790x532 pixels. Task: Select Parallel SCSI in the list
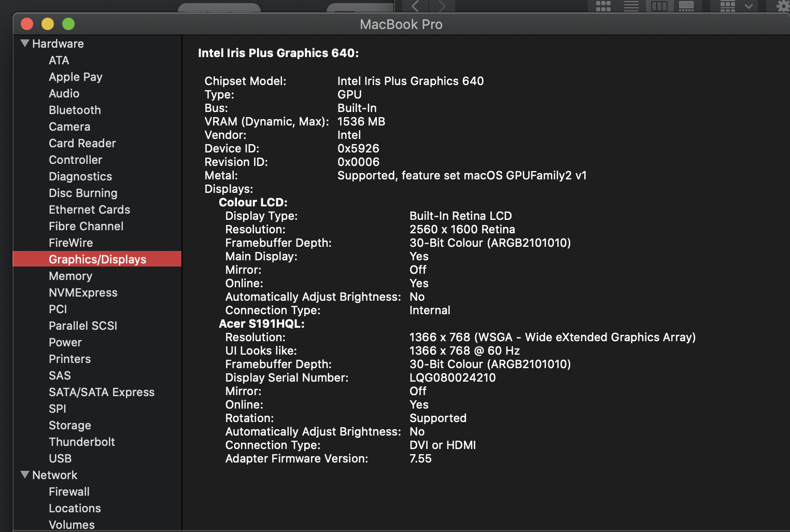(x=83, y=326)
